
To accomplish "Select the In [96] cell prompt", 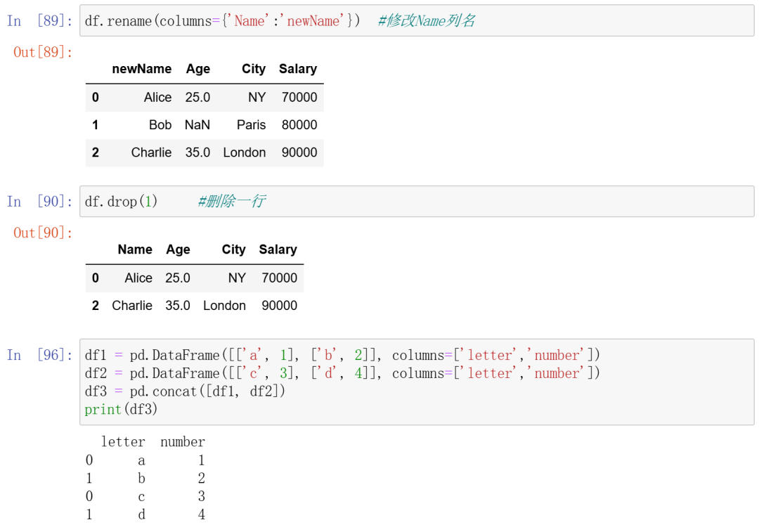I will (x=39, y=355).
